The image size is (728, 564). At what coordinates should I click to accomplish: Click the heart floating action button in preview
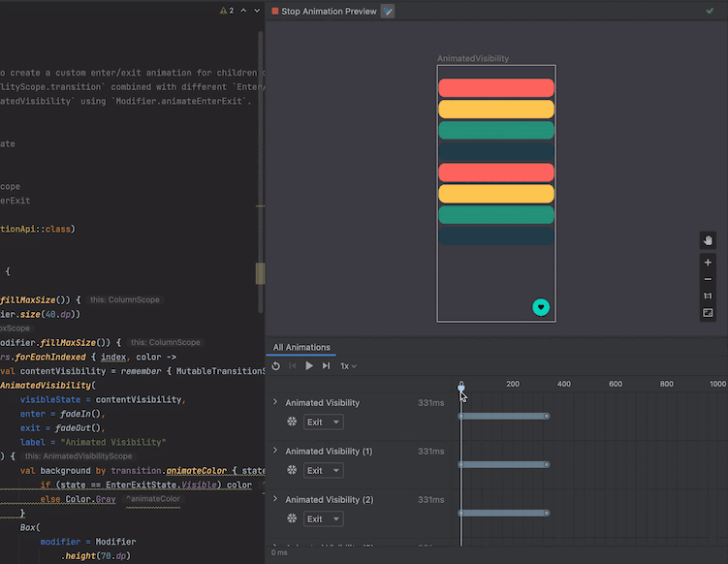[541, 307]
